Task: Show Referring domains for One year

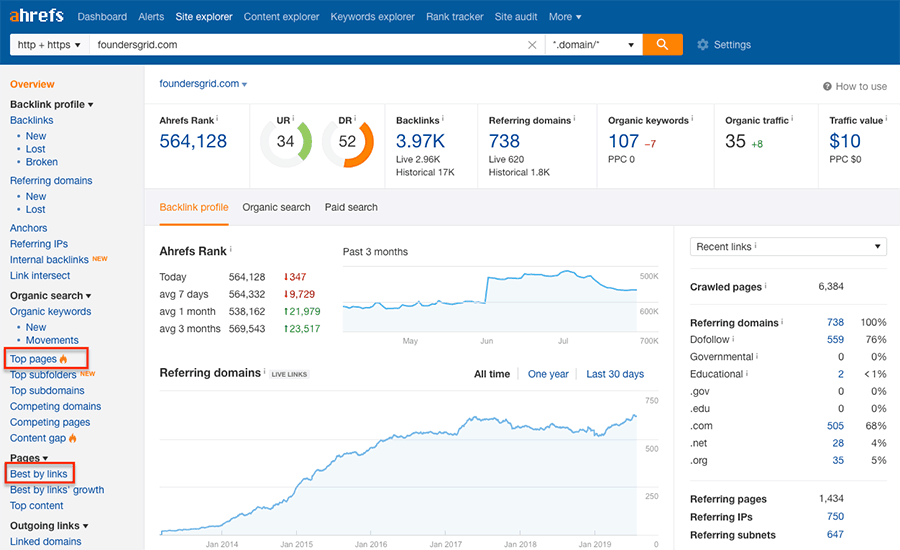Action: [x=548, y=374]
